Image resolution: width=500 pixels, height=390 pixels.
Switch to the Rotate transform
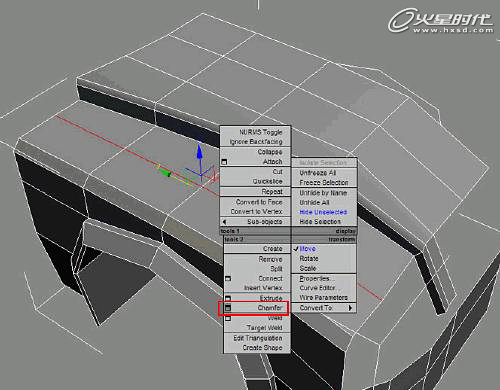(309, 258)
